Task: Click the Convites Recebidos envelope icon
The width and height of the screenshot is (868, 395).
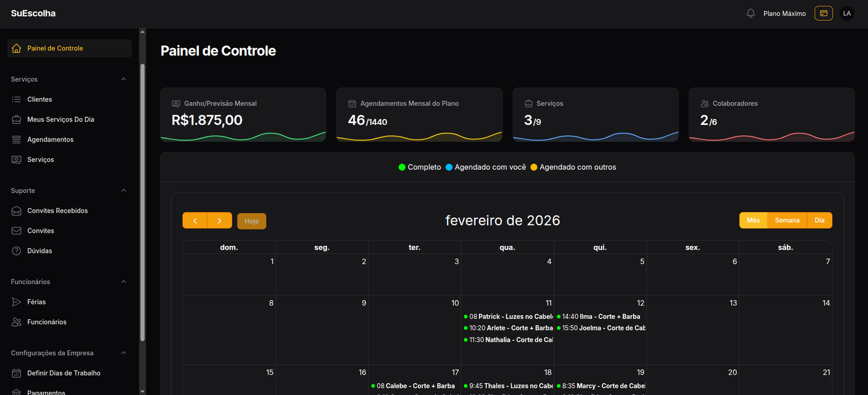Action: click(x=16, y=211)
